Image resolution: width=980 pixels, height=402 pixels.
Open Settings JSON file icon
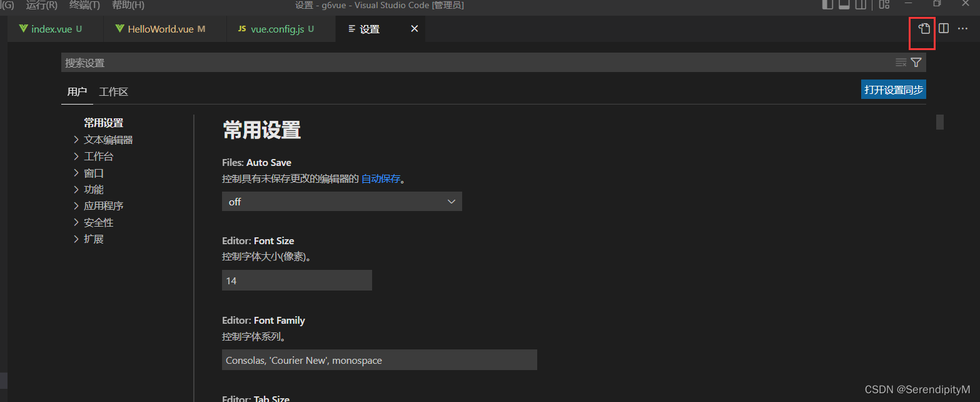(924, 28)
